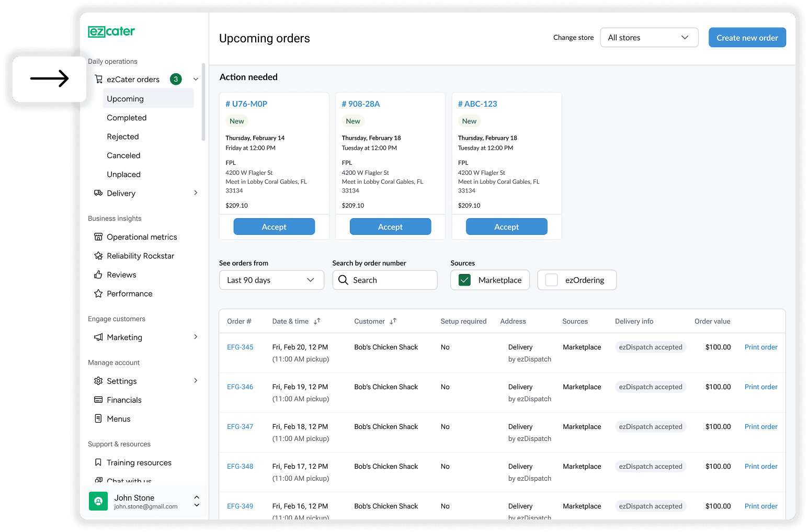
Task: Print order EFG-349
Action: tap(761, 506)
